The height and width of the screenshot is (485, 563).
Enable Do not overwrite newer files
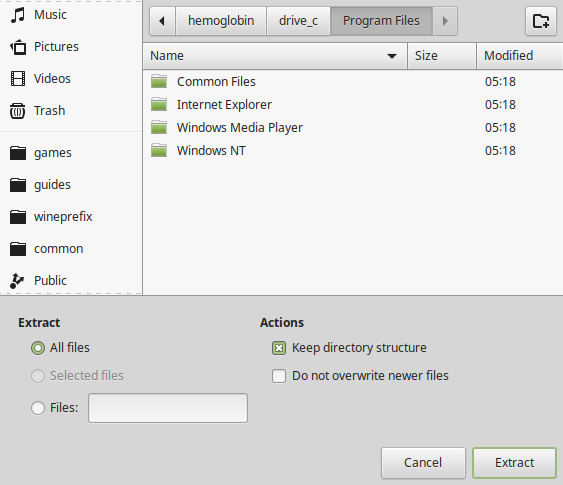coord(279,376)
